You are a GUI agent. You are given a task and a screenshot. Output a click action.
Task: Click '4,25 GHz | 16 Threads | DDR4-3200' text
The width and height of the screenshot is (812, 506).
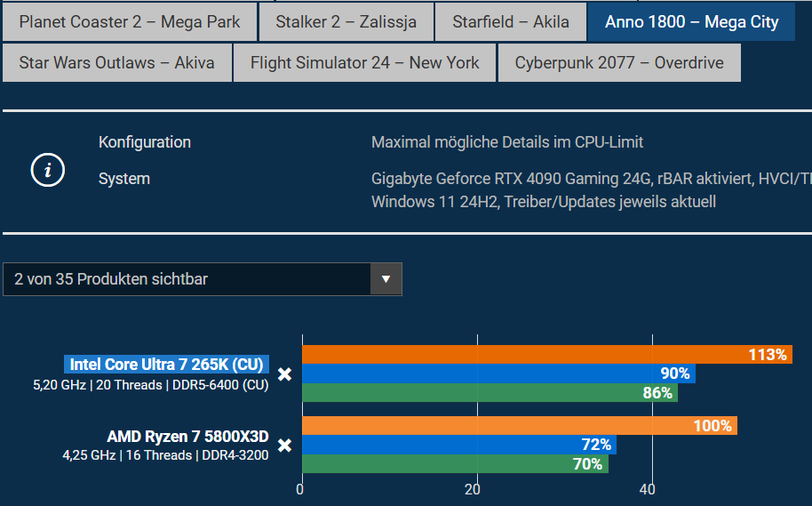click(x=165, y=455)
